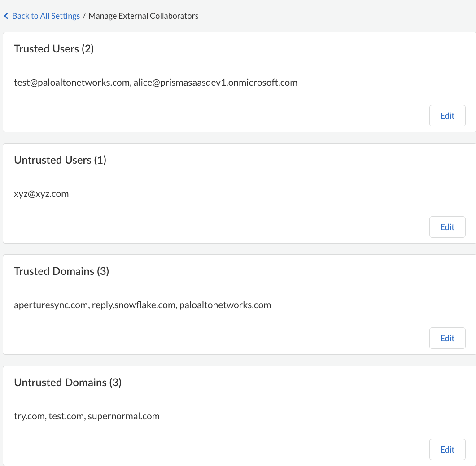This screenshot has height=466, width=476.
Task: Click the Untrusted Users (1) heading
Action: click(x=60, y=160)
